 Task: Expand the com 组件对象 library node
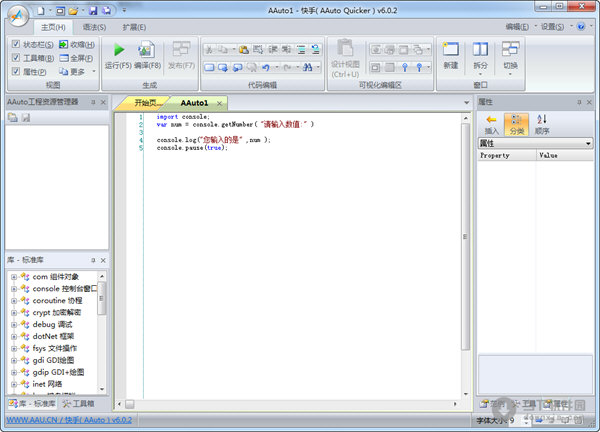tap(14, 277)
